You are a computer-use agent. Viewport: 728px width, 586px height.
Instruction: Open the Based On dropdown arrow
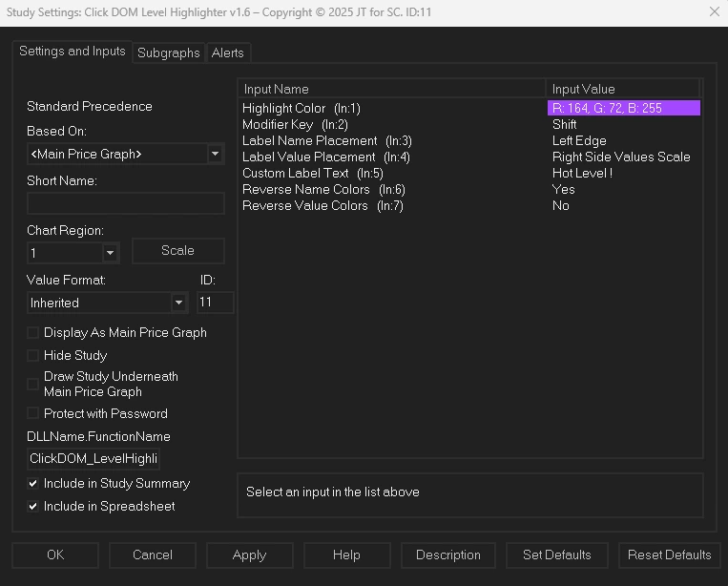click(215, 154)
